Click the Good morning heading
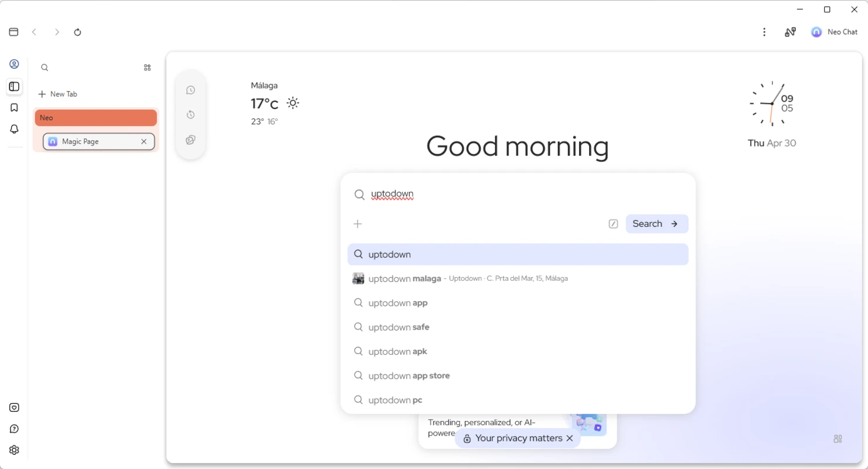Viewport: 868px width, 469px height. click(518, 147)
